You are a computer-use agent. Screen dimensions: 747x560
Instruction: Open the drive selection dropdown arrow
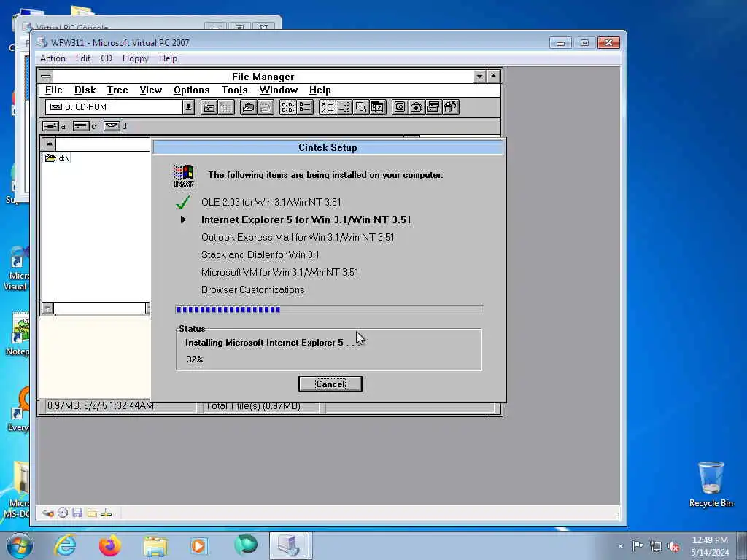189,107
